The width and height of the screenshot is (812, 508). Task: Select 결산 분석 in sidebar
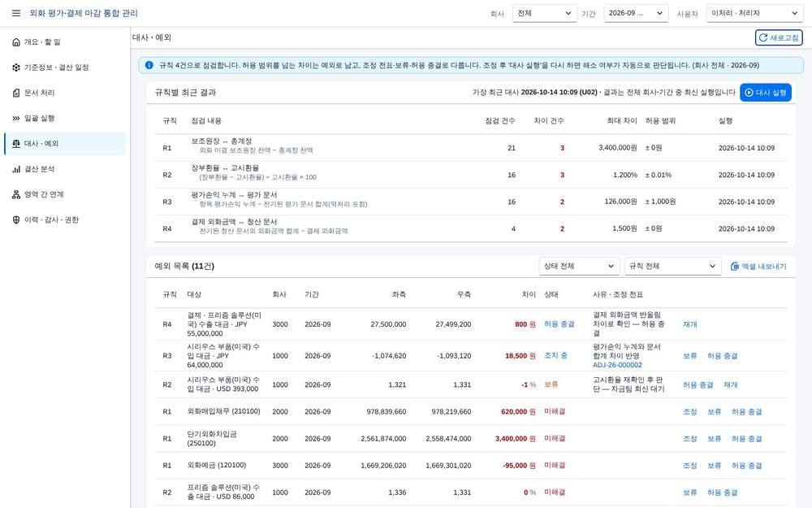pos(65,169)
